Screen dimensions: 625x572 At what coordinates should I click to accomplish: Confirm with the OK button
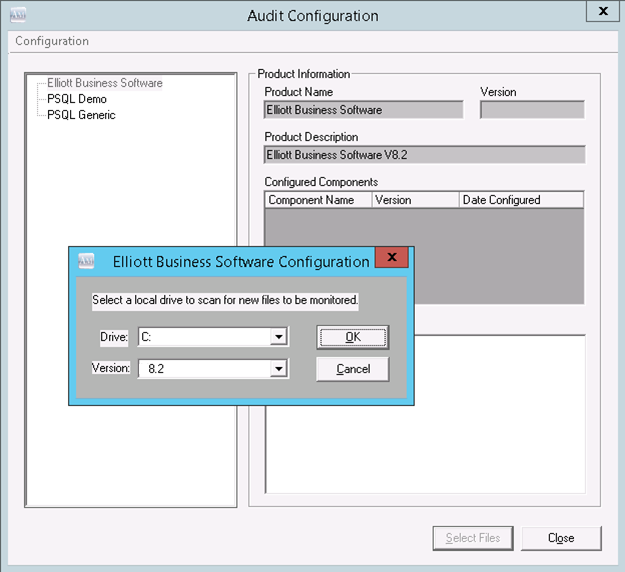click(x=353, y=337)
